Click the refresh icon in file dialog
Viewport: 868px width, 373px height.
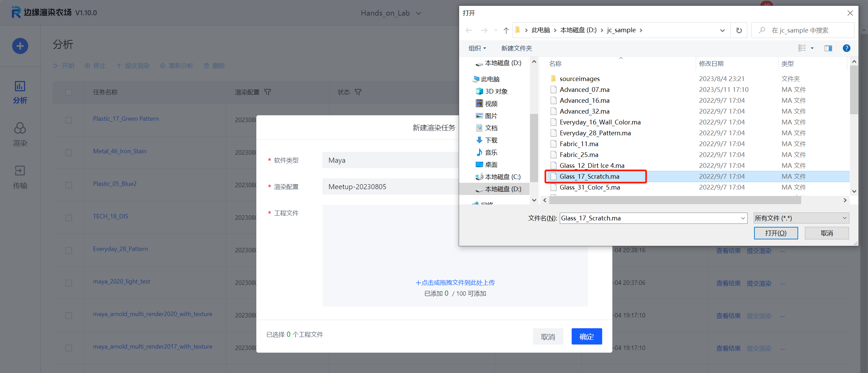[739, 31]
